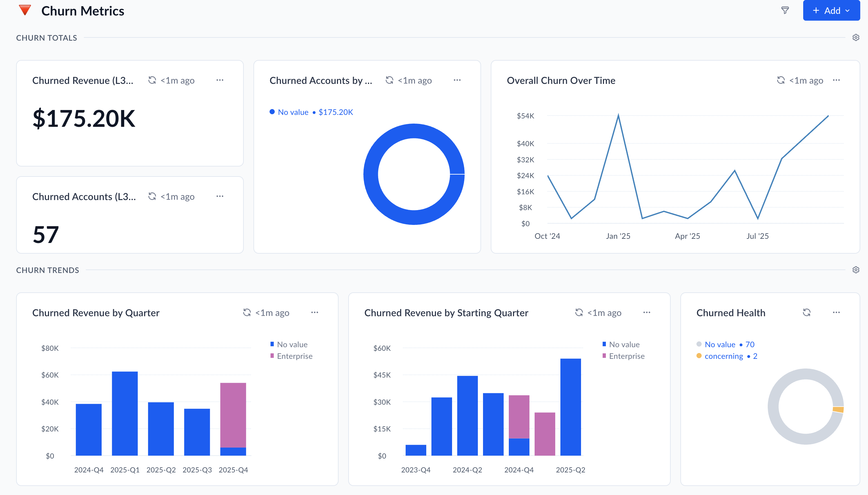This screenshot has width=868, height=495.
Task: Open Churn Trends section settings gear
Action: (x=855, y=270)
